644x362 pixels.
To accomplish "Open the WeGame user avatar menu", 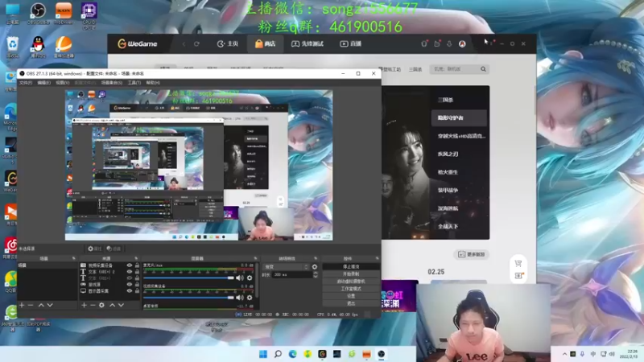I will click(462, 43).
